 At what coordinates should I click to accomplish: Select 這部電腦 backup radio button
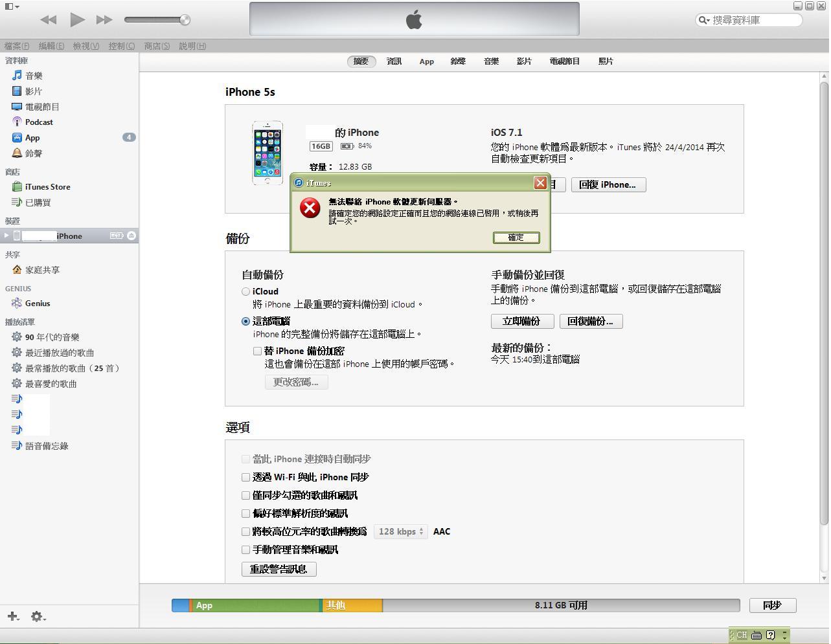point(245,321)
